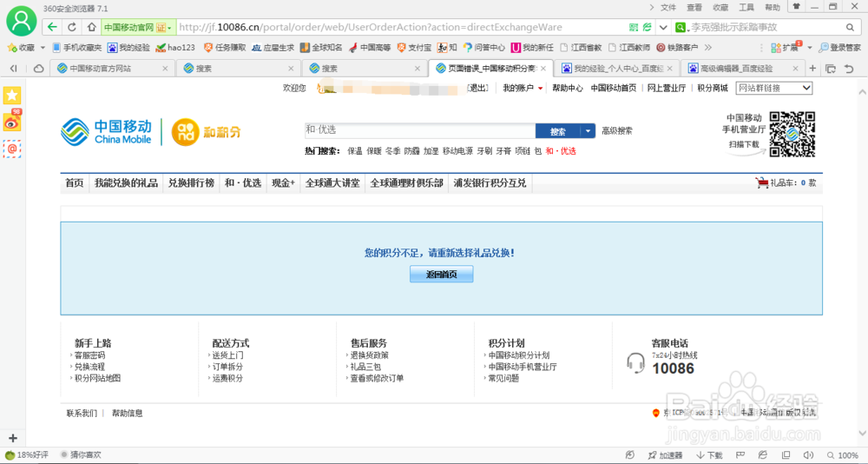Click the China Mobile logo

pyautogui.click(x=106, y=132)
